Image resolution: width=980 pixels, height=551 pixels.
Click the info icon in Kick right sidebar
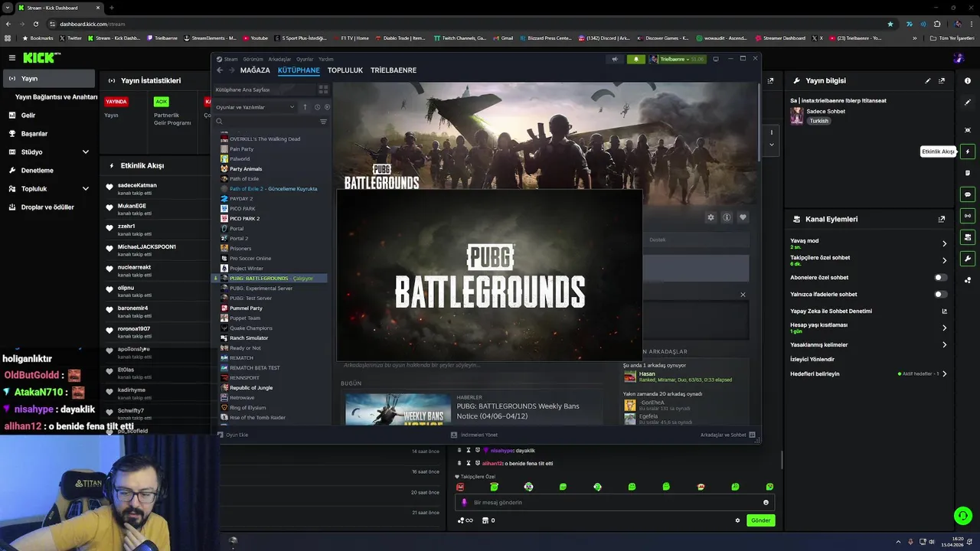968,80
